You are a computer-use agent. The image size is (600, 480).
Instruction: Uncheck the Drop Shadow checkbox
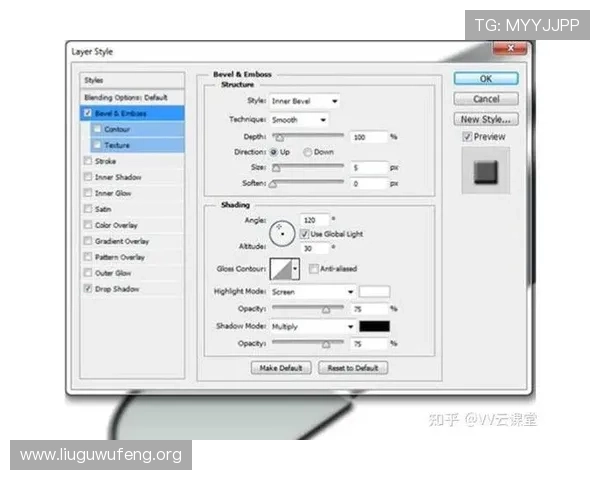pyautogui.click(x=88, y=289)
